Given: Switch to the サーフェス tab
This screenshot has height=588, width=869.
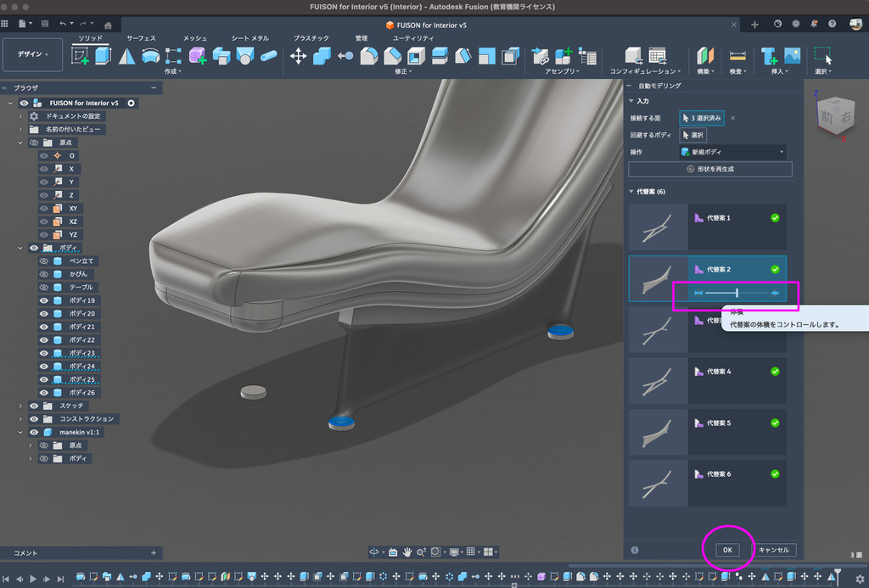Looking at the screenshot, I should pyautogui.click(x=141, y=38).
